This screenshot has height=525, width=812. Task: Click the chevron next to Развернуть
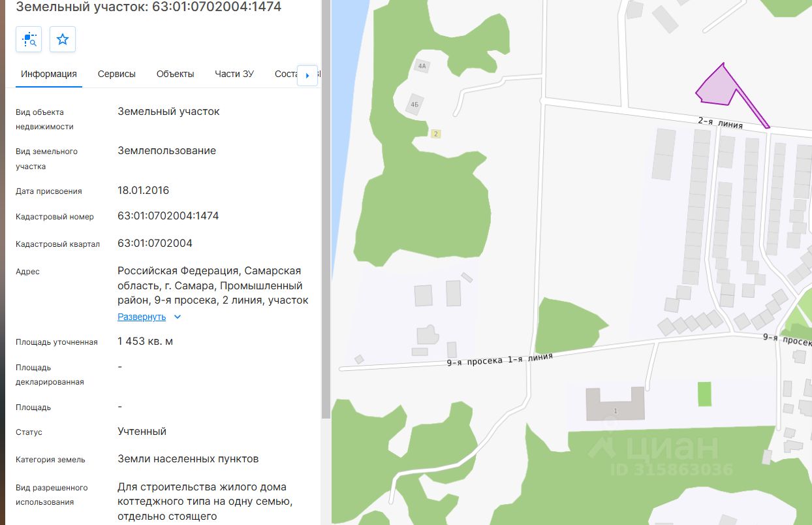click(x=178, y=317)
